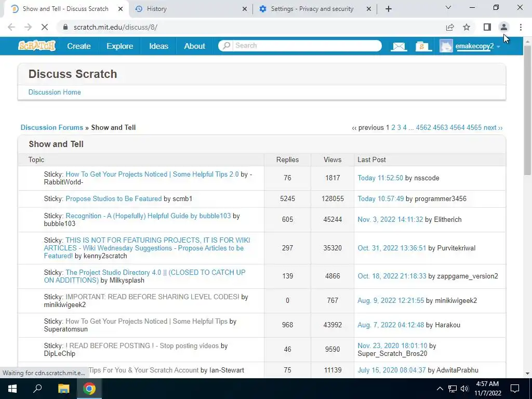The image size is (532, 399).
Task: Open Wiki Wednesday Suggestions topic
Action: tap(146, 248)
